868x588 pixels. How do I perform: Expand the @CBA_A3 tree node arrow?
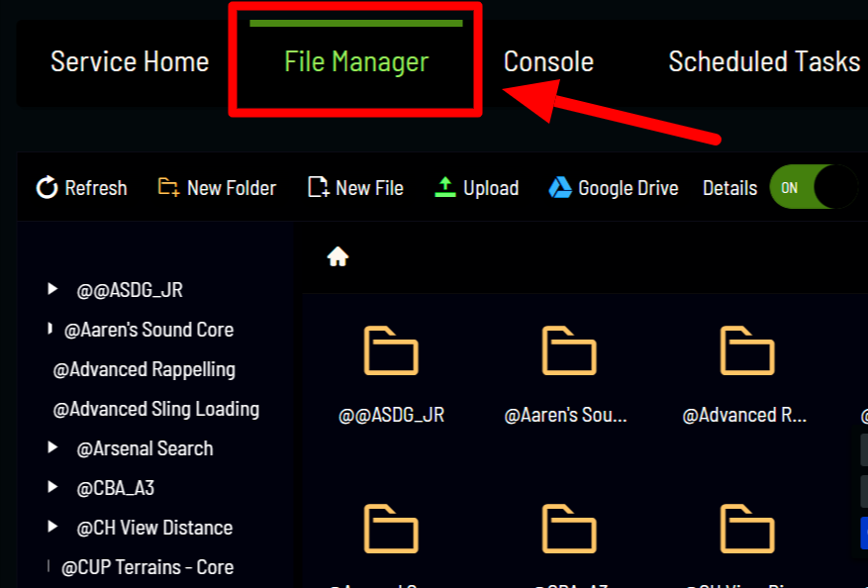[52, 487]
